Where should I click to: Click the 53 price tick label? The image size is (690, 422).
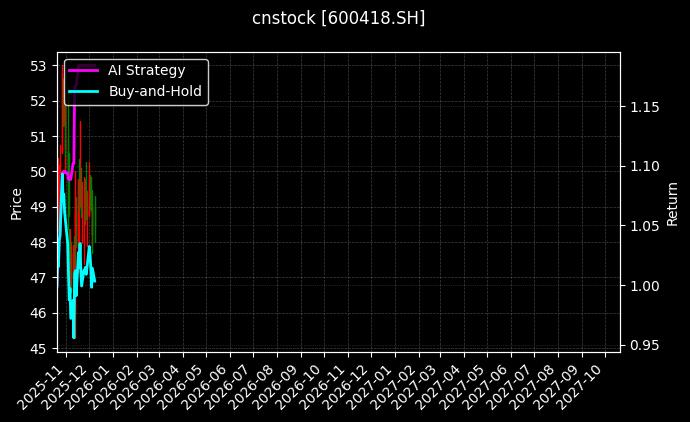click(38, 66)
